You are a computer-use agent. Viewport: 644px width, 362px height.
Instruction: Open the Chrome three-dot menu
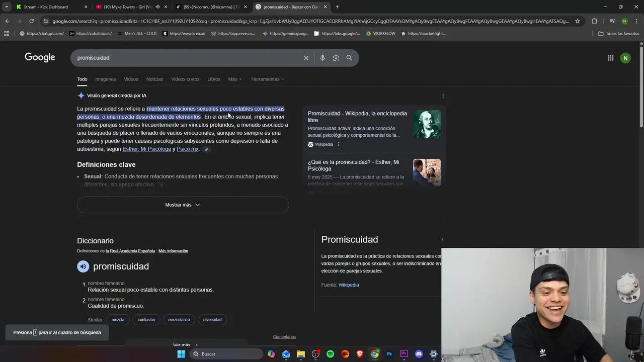pyautogui.click(x=636, y=21)
